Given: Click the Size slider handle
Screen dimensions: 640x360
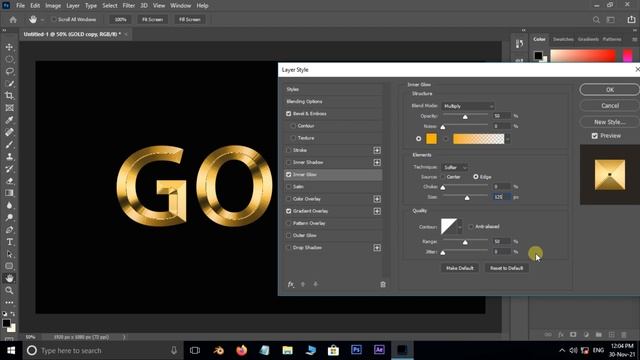Looking at the screenshot, I should pyautogui.click(x=467, y=198).
